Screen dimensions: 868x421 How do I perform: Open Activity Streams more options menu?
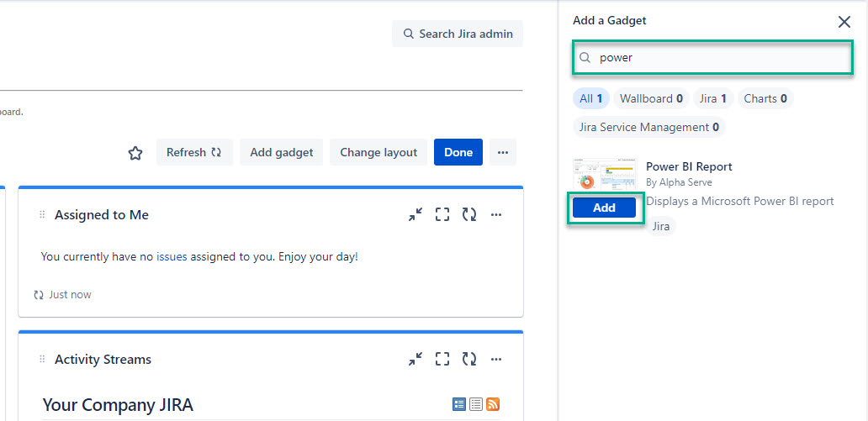(496, 360)
